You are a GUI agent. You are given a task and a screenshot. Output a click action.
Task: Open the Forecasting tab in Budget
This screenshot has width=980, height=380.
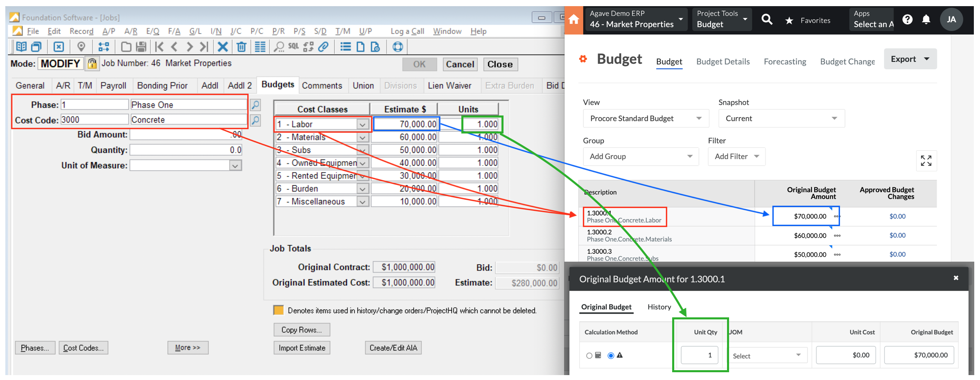click(785, 62)
